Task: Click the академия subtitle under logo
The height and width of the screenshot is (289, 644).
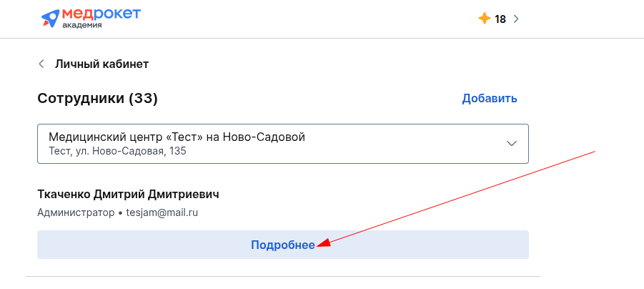Action: (82, 25)
